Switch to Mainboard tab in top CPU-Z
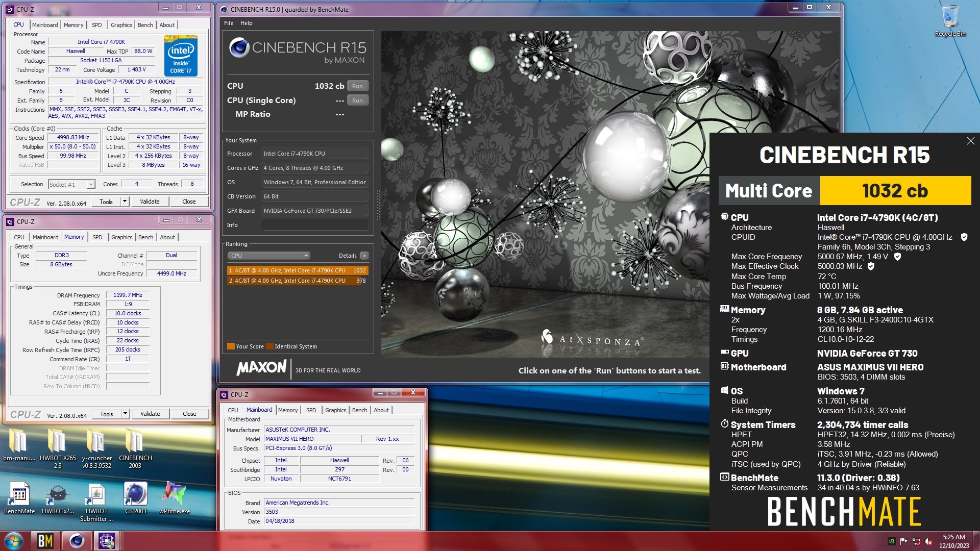980x551 pixels. (x=45, y=25)
